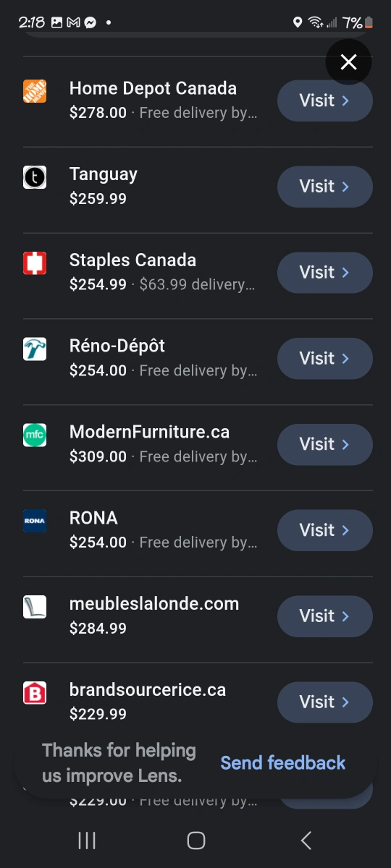Visit the Home Depot Canada listing
This screenshot has height=868, width=391.
coord(325,101)
